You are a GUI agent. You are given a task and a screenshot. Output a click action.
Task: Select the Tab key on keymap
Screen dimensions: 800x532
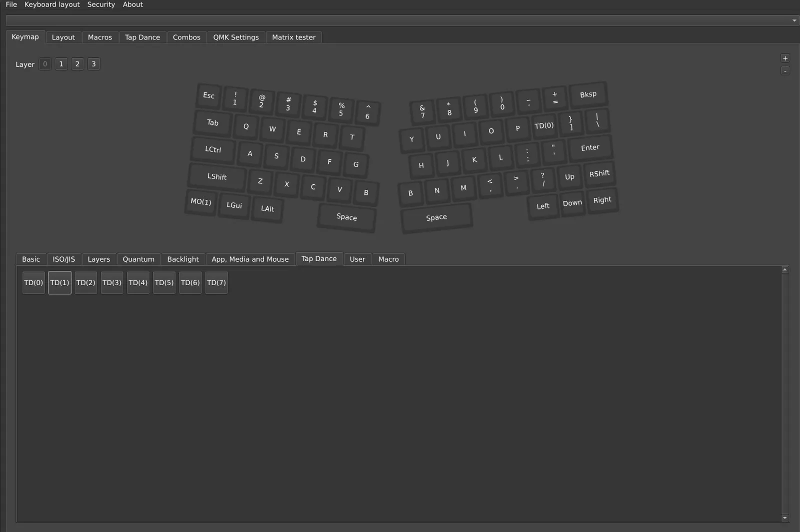[x=212, y=122]
